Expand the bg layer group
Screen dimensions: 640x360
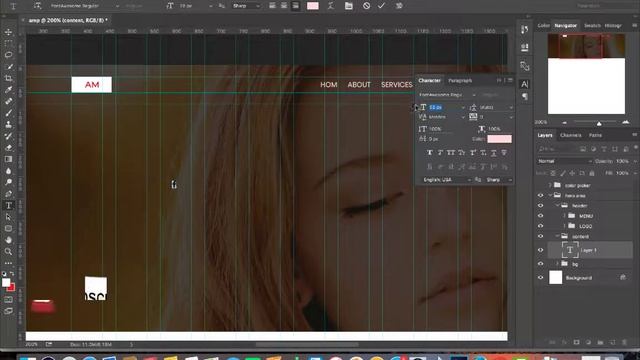click(557, 264)
